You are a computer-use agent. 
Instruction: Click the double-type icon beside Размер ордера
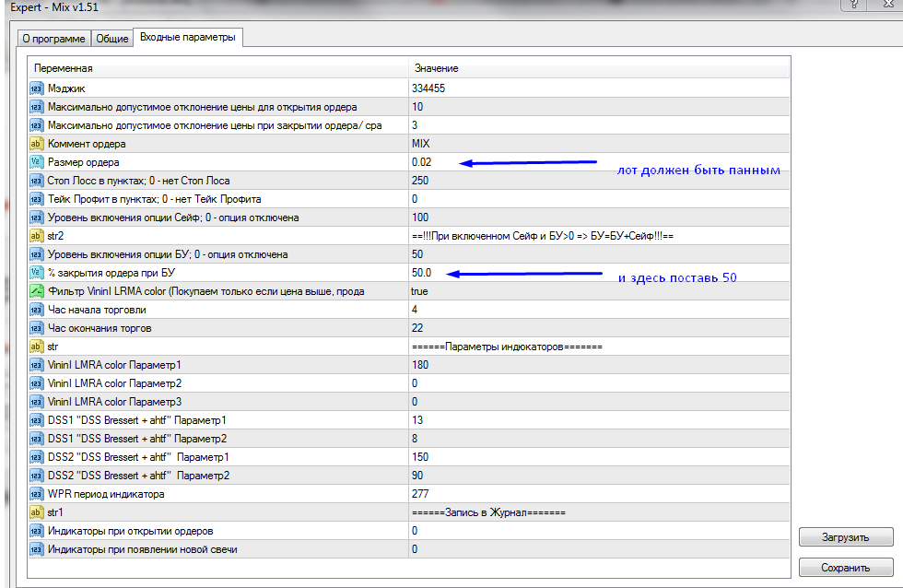click(x=36, y=162)
